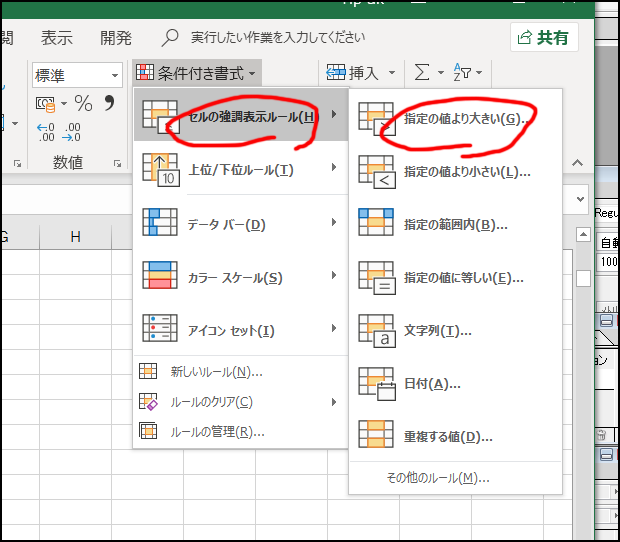This screenshot has height=542, width=620.
Task: Select 指定の値より大きい(G)... rule
Action: [x=455, y=119]
